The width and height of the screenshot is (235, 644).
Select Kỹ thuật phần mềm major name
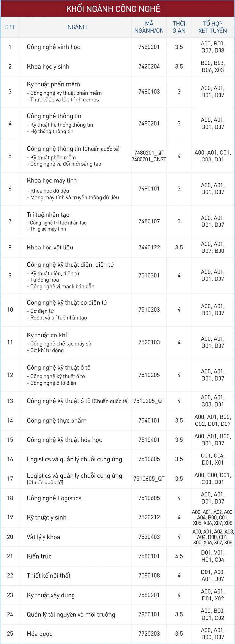[x=53, y=84]
